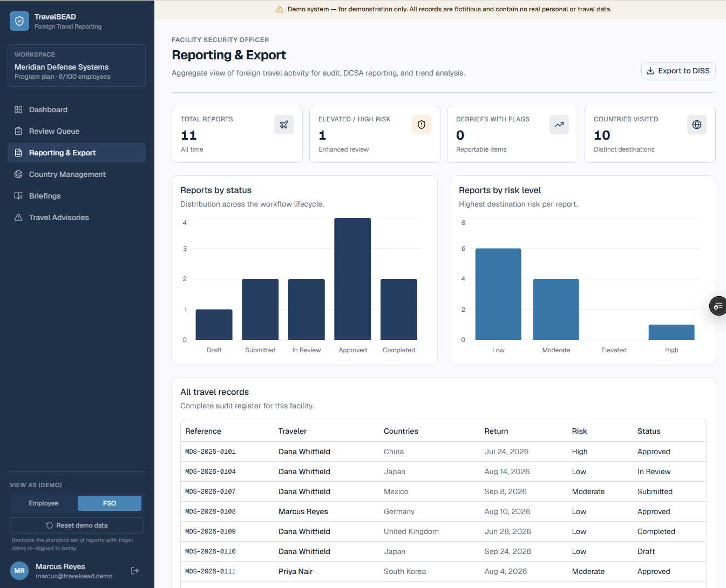Click the Dashboard grid icon in sidebar
Viewport: 726px width, 588px height.
18,110
